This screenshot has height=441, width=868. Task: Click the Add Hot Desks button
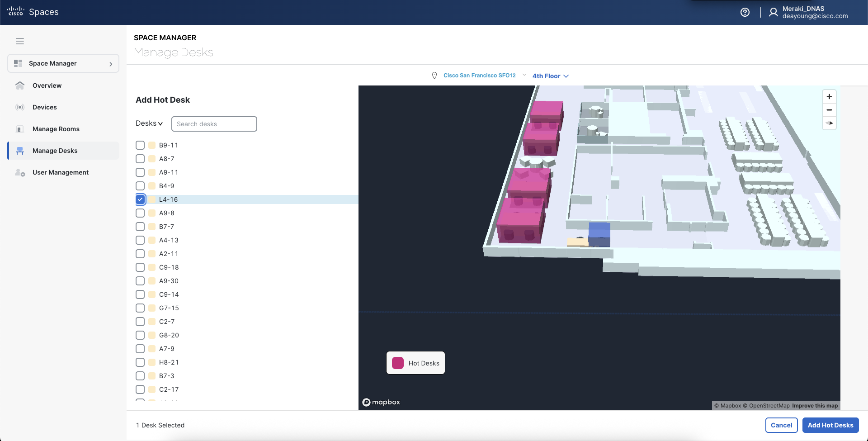(x=830, y=425)
